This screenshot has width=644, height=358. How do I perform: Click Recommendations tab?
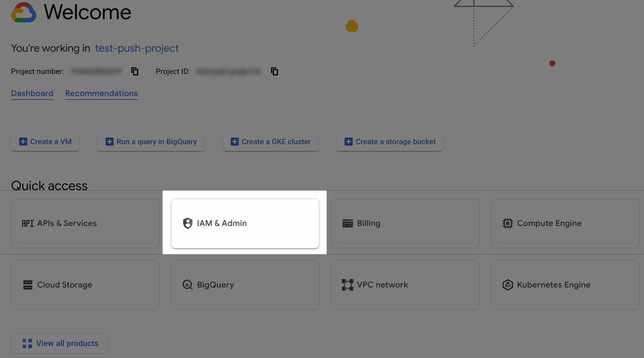(101, 93)
